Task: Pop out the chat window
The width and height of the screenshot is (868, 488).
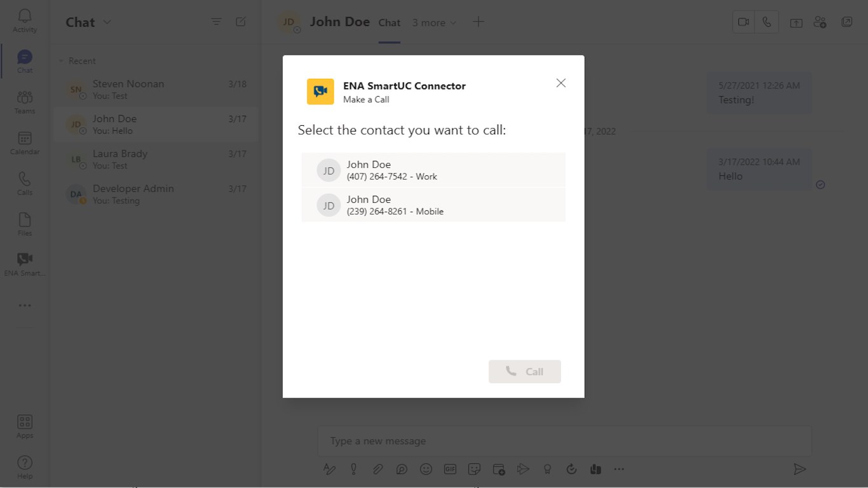Action: [847, 22]
